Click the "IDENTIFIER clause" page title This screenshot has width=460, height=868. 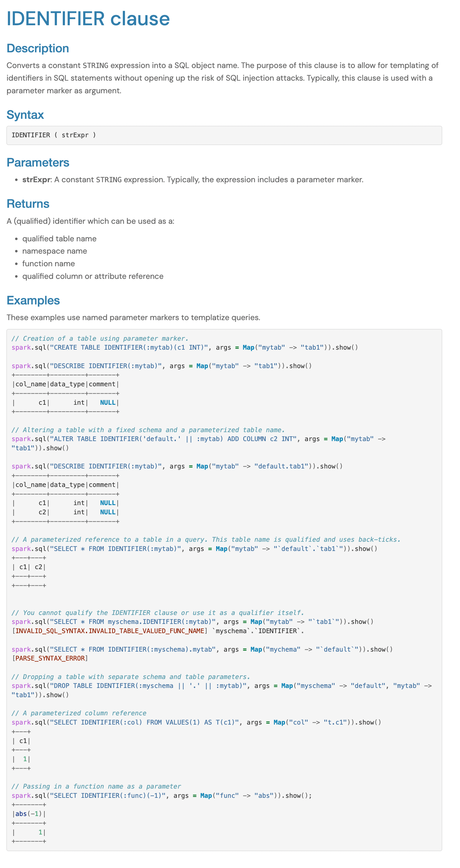(x=88, y=18)
